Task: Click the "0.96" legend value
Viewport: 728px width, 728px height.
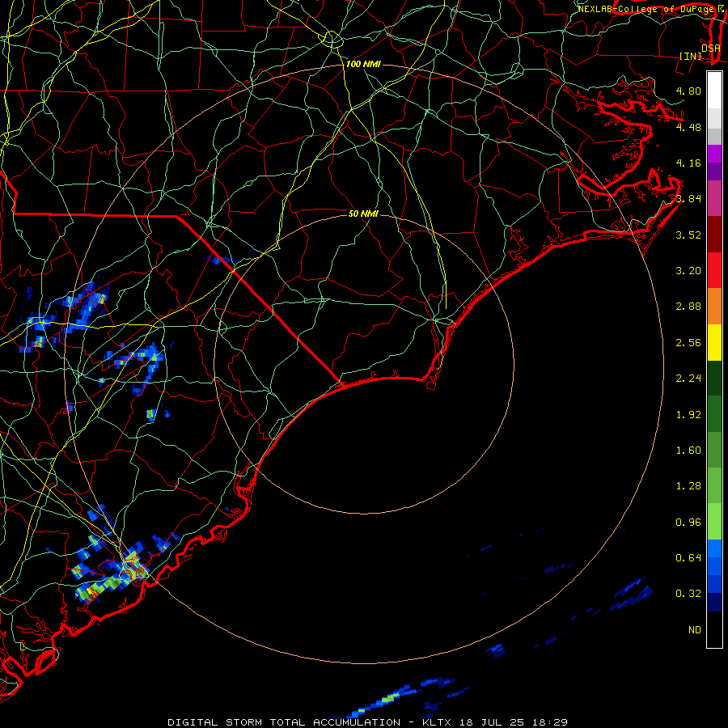Action: tap(688, 522)
